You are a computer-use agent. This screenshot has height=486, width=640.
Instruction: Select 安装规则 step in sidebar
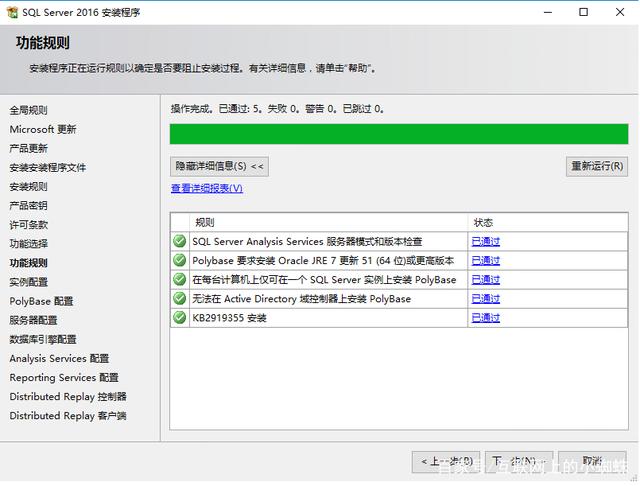click(29, 187)
